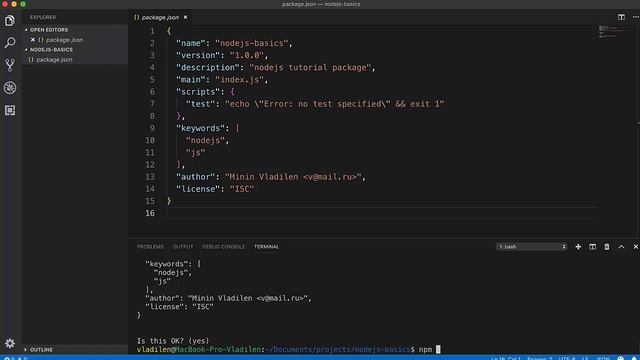Click errors and warnings count in status bar
640x360 pixels.
click(x=16, y=358)
